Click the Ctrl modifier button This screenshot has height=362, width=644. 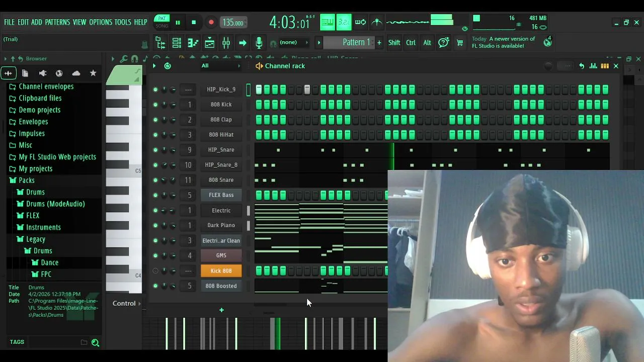(x=411, y=43)
